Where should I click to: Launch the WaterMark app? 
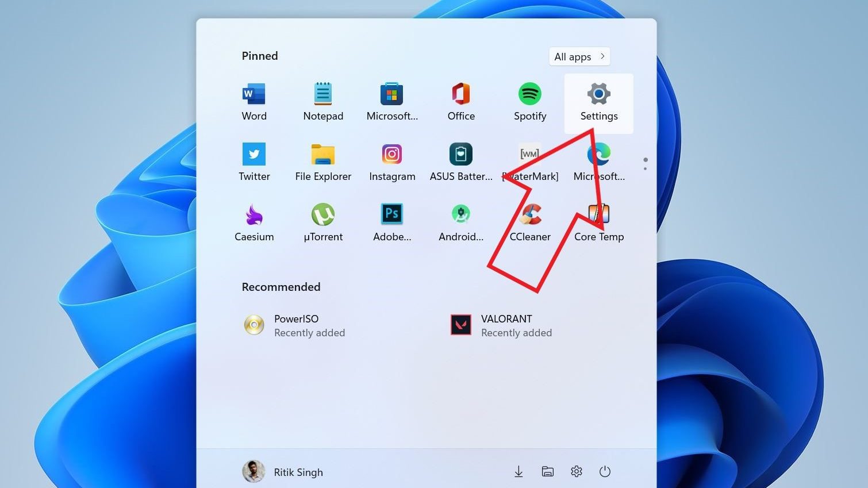(x=530, y=163)
